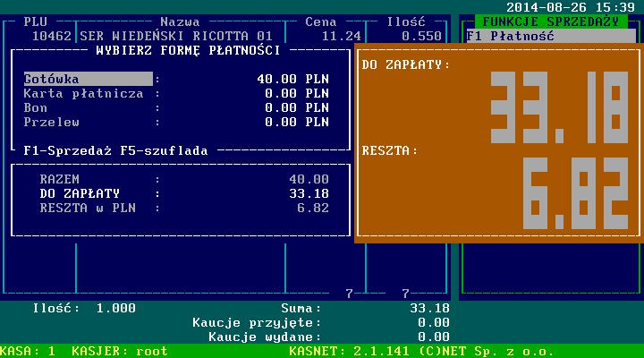Screen dimensions: 644x358
Task: Click the DO ZAPŁATY: label in orange panel
Action: tap(406, 65)
